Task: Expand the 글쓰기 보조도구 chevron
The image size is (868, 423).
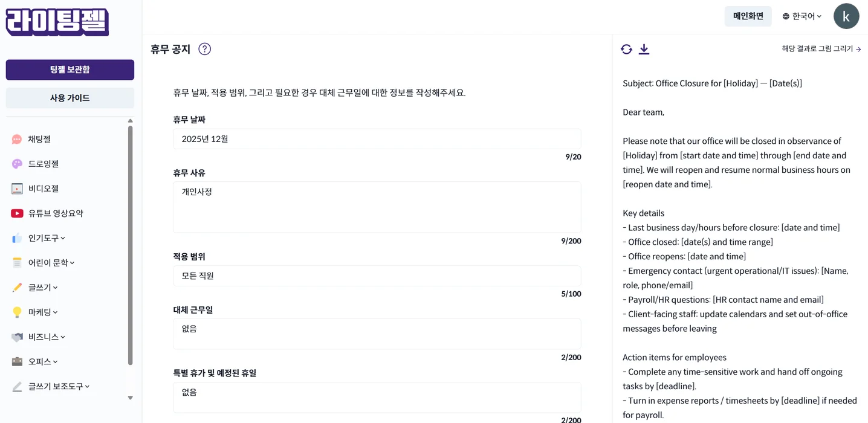Action: click(x=87, y=387)
